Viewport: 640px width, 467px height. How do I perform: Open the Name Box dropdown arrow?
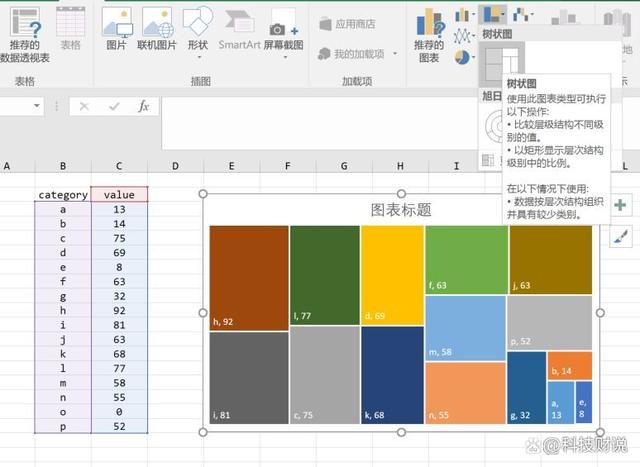(x=37, y=106)
